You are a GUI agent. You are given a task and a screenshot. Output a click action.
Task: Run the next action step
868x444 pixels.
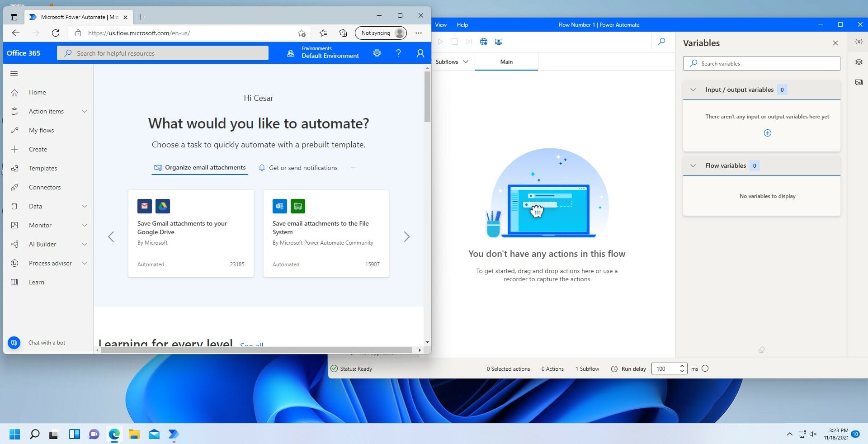pos(469,42)
